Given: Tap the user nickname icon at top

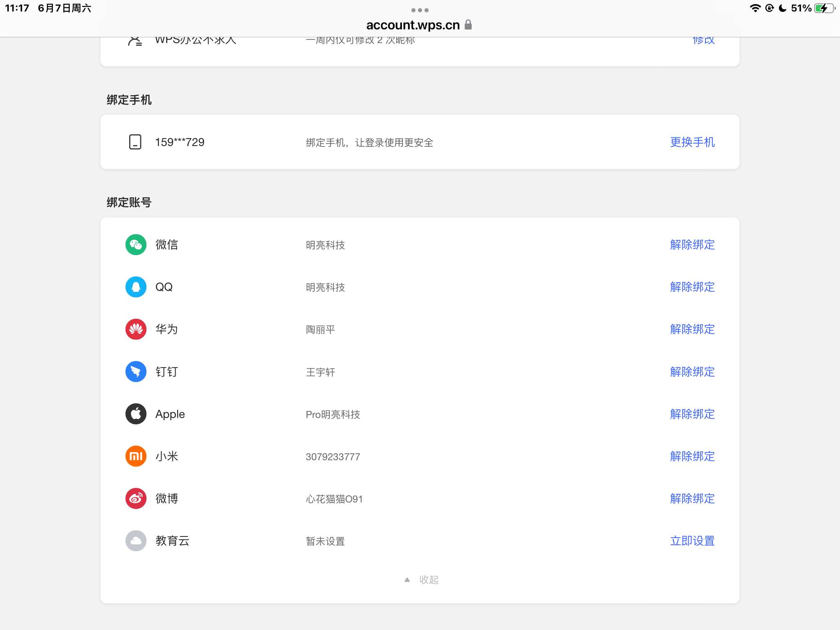Looking at the screenshot, I should pyautogui.click(x=135, y=41).
